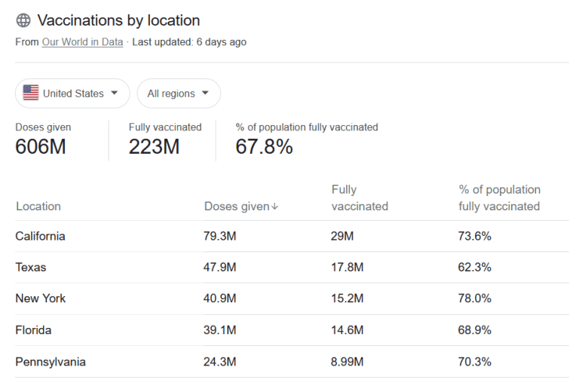Click the sort arrow next to Doses given

click(274, 207)
